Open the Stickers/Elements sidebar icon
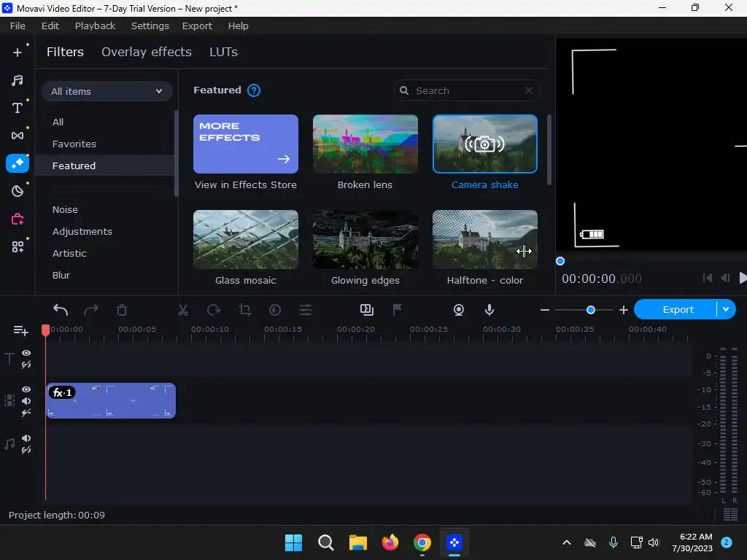 pos(18,191)
